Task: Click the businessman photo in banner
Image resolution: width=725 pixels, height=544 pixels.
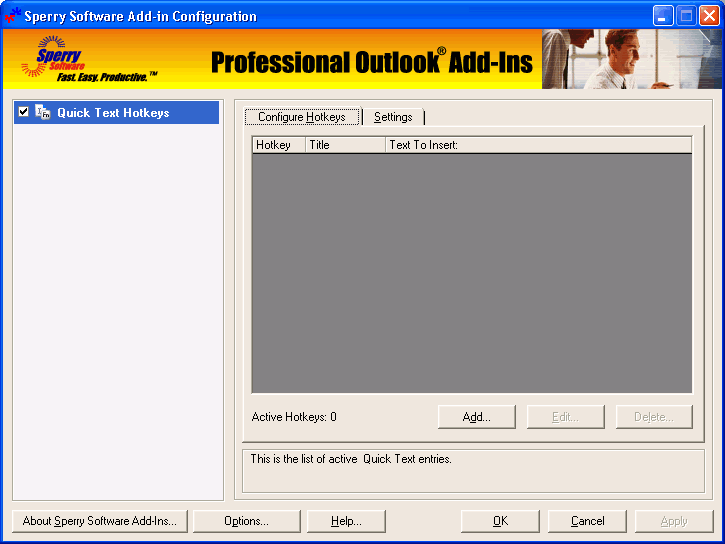Action: [632, 59]
